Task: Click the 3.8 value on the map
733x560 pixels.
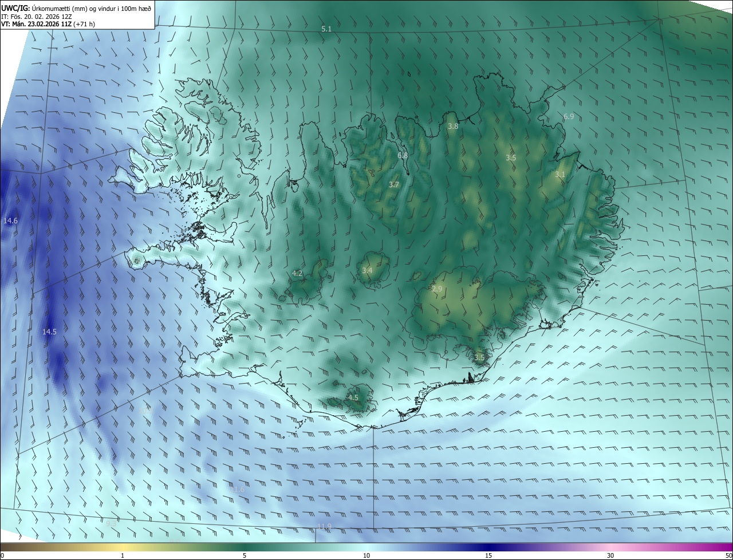Action: tap(453, 126)
